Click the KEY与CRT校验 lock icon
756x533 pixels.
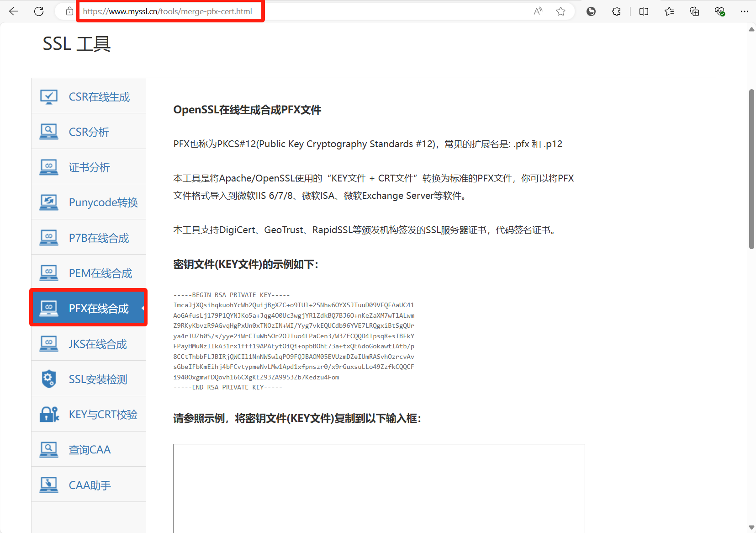coord(49,415)
